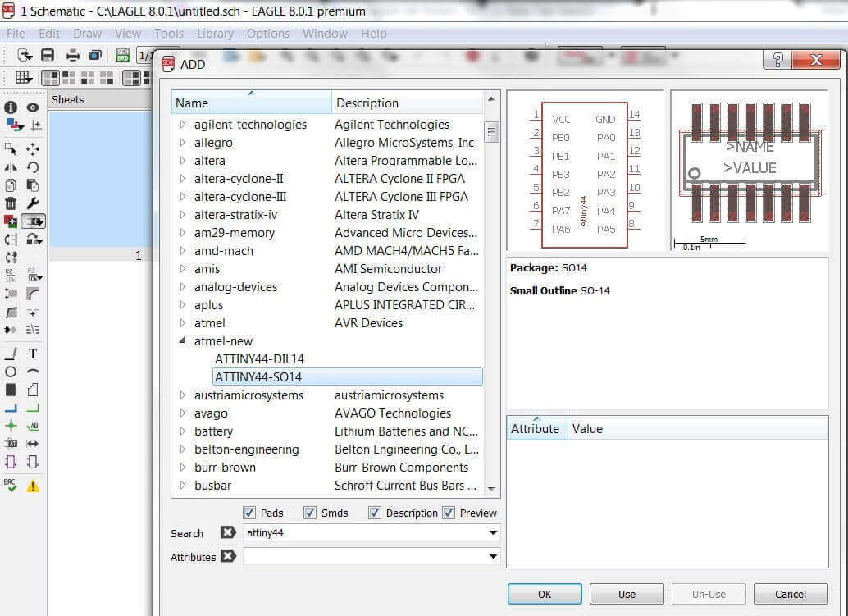Toggle the Smds checkbox
This screenshot has width=848, height=616.
pos(309,513)
